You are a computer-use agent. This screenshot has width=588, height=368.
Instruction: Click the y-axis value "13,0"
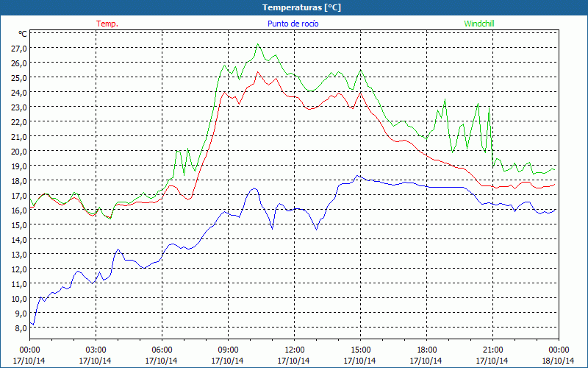point(20,255)
